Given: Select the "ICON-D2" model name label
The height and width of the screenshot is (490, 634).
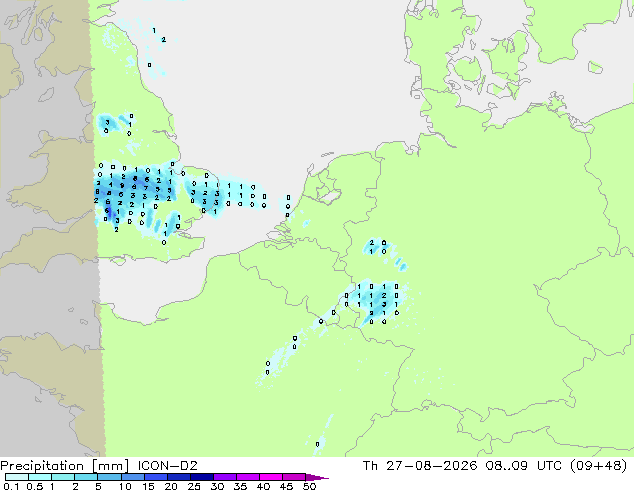Looking at the screenshot, I should click(167, 466).
